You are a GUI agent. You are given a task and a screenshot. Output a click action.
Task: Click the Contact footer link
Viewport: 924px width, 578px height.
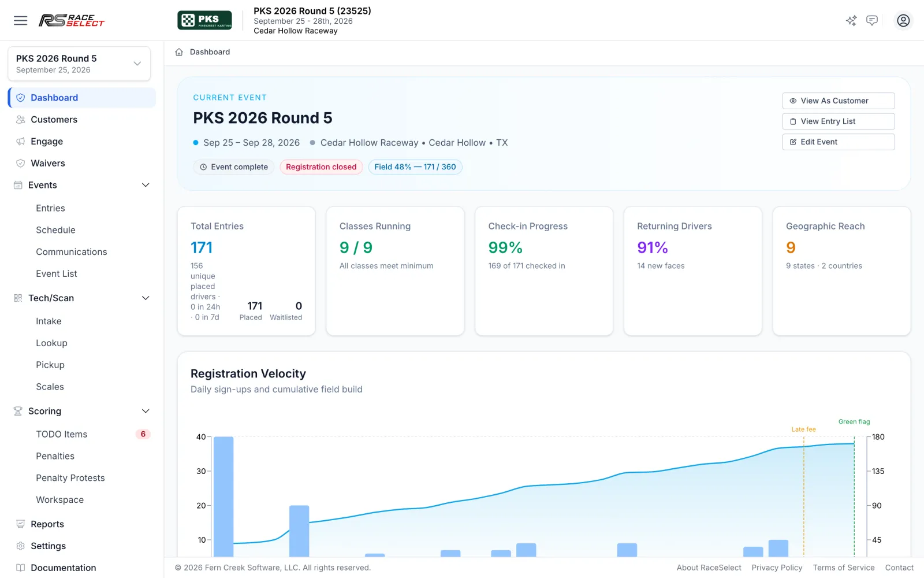[x=899, y=568]
